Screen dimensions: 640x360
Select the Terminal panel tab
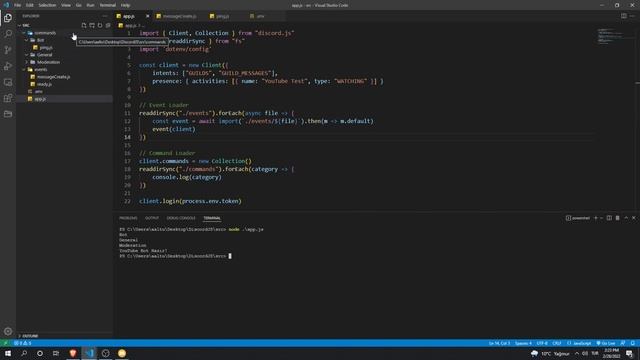click(212, 218)
